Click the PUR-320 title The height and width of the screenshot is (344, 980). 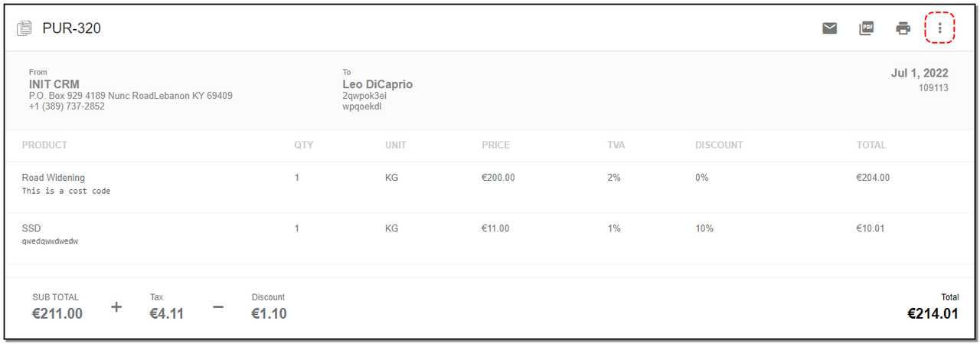[72, 28]
